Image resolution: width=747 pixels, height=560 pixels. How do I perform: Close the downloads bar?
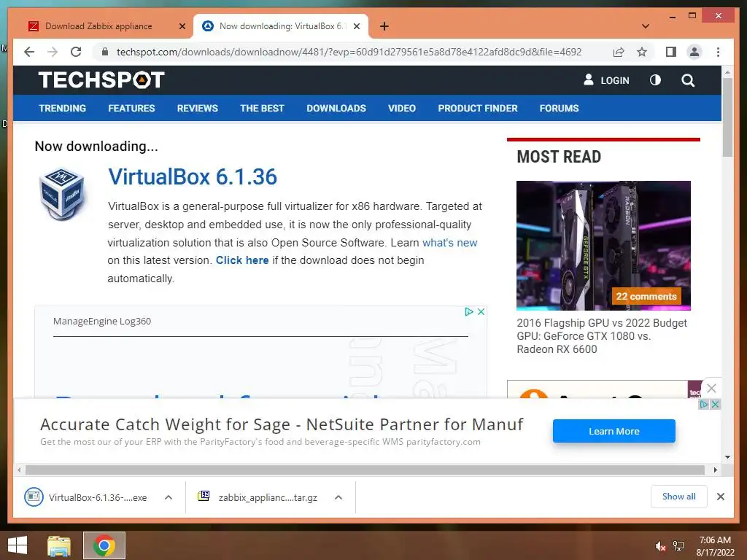[x=720, y=497]
